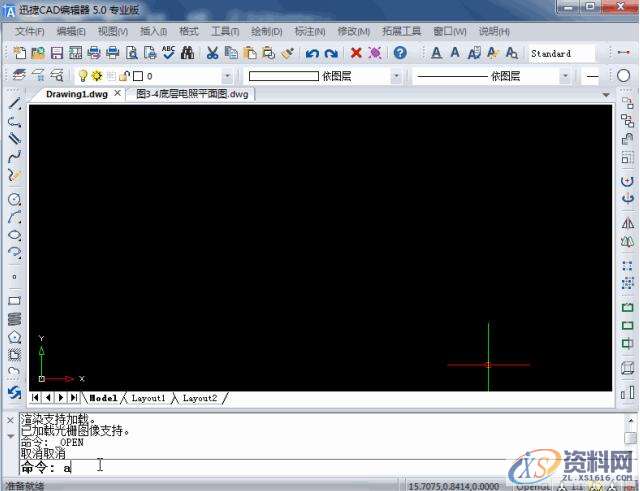Toggle the layer freeze sun icon
This screenshot has height=491, width=640.
point(97,76)
